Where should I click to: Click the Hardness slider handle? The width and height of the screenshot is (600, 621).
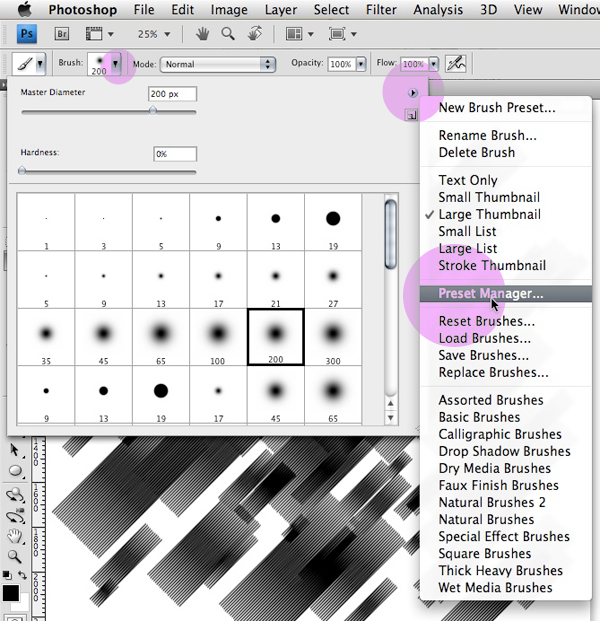(22, 171)
